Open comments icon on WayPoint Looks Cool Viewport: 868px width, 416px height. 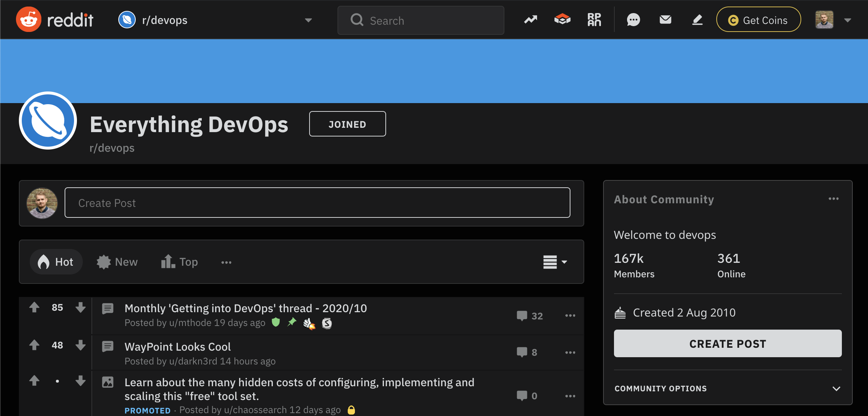tap(522, 352)
